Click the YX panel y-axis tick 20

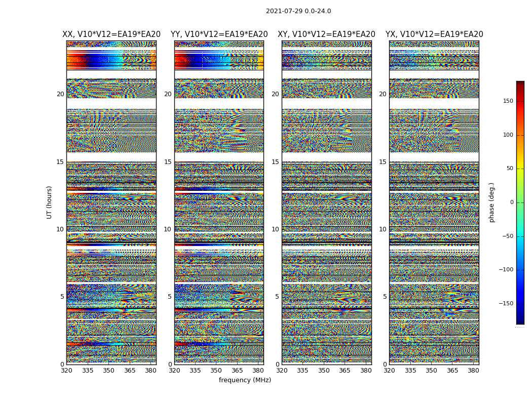[383, 94]
